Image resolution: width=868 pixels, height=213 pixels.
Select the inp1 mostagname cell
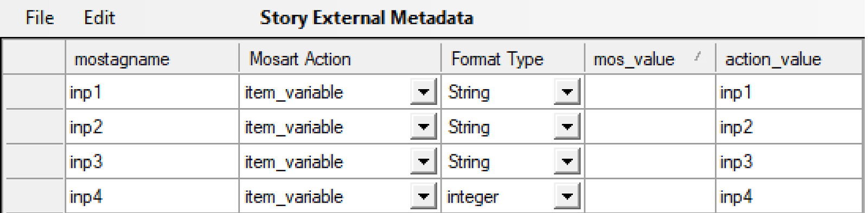(152, 92)
